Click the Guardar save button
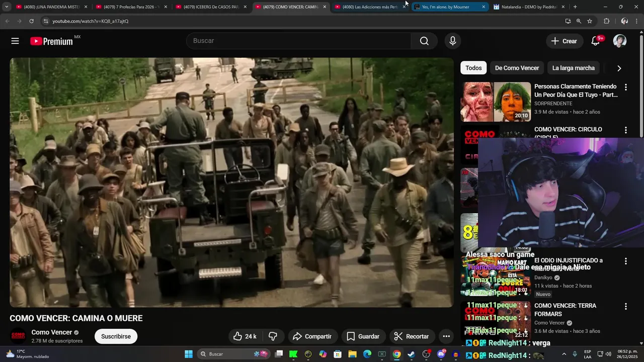644x362 pixels. [x=363, y=336]
